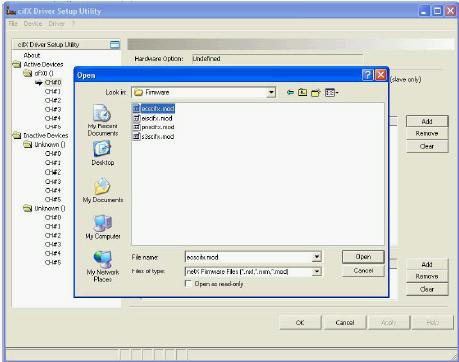
Task: Click the lower Clear button
Action: tap(427, 289)
